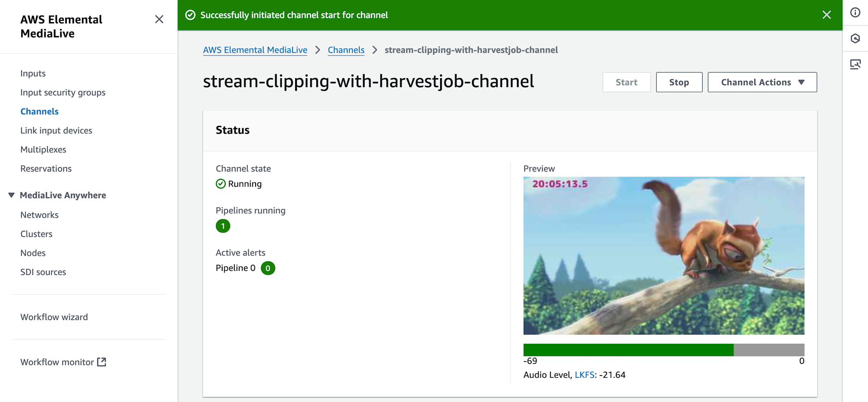Open Link input devices
Image resolution: width=868 pixels, height=402 pixels.
click(x=56, y=130)
